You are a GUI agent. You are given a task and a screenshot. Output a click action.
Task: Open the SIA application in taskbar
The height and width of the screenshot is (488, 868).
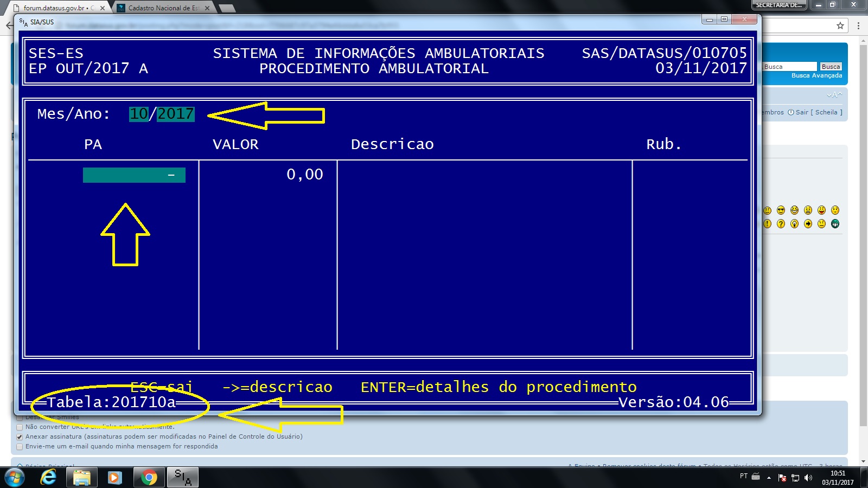[x=183, y=477]
